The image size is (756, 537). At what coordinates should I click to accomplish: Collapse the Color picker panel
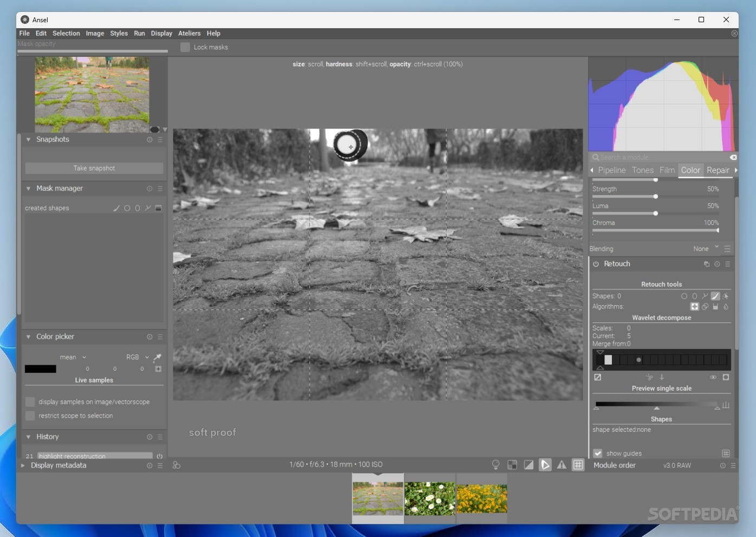[28, 337]
